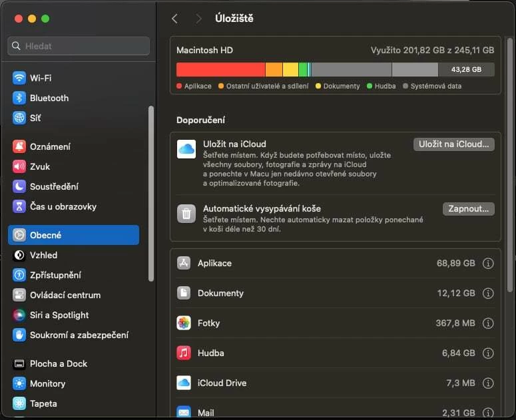Open Vzhled appearance icon
Screen dimensions: 516x420
19,255
